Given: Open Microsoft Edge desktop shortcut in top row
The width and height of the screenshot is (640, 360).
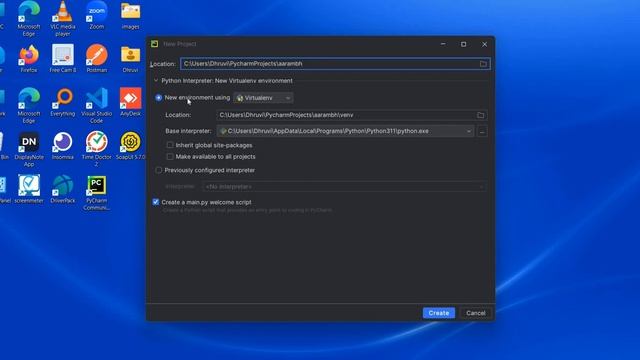Looking at the screenshot, I should 29,18.
